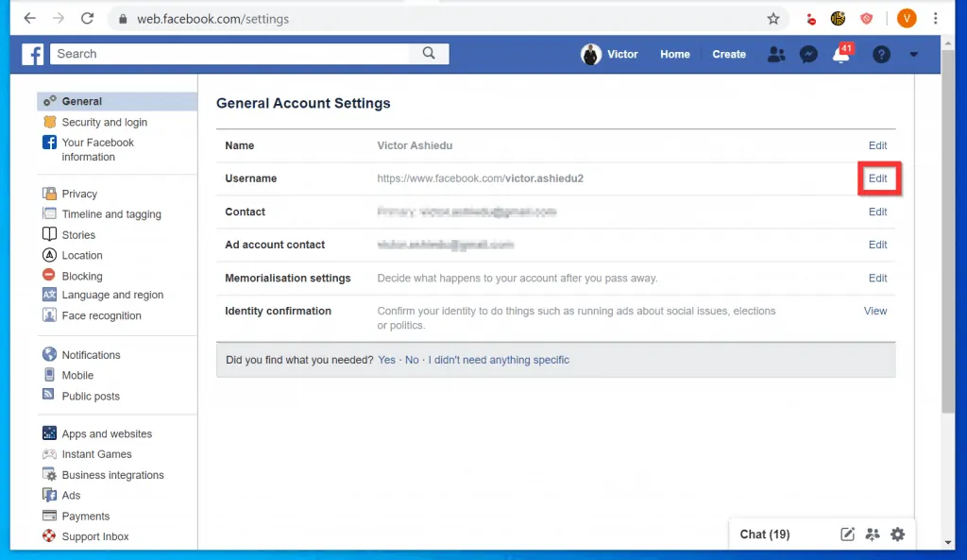Edit the Username setting
The image size is (967, 560).
(x=877, y=178)
